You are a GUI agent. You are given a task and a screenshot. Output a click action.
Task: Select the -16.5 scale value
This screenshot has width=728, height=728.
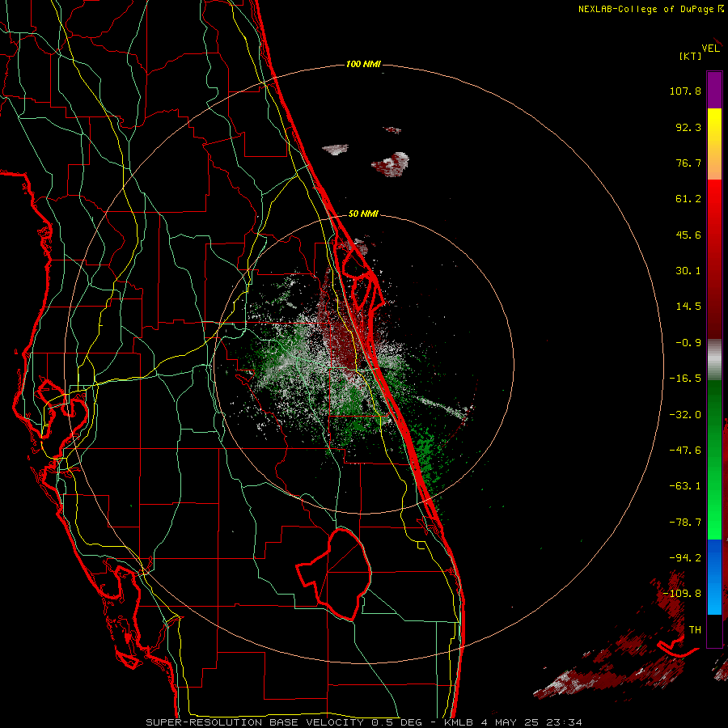pos(685,379)
